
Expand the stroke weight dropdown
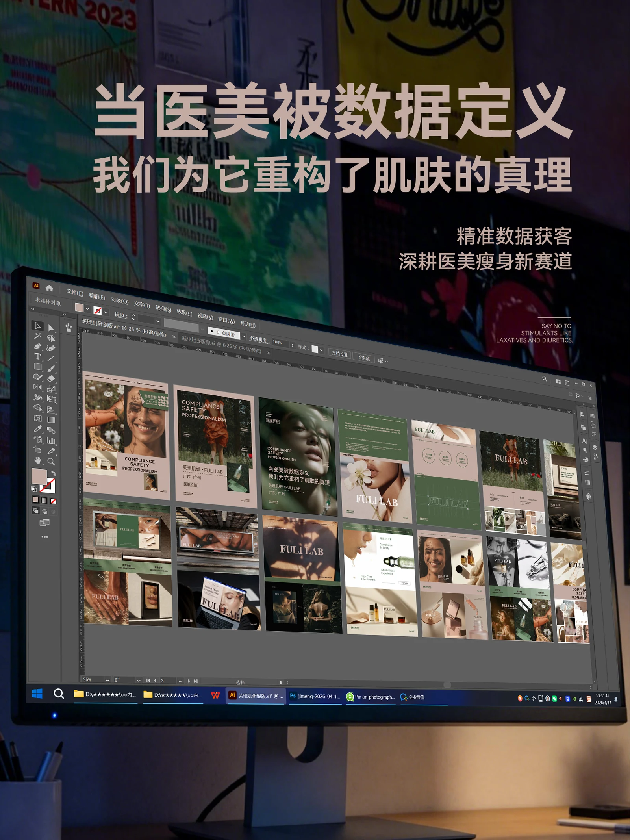(x=158, y=321)
